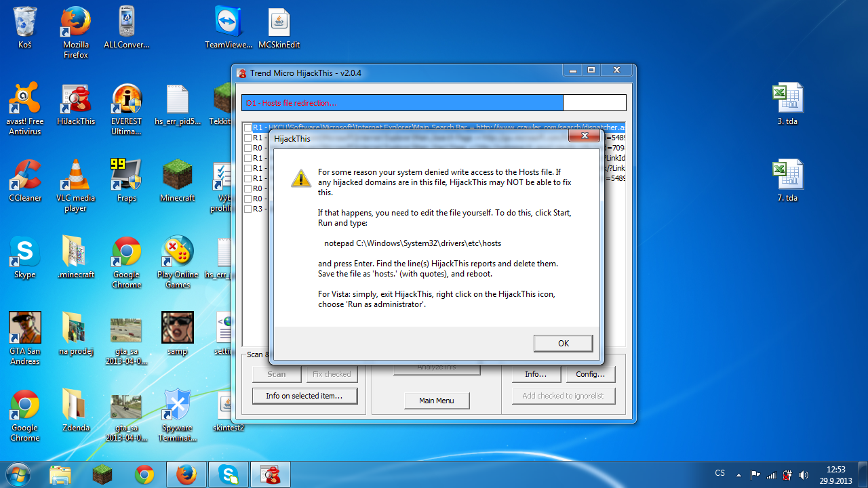Click the Add checked to ignorelist button
This screenshot has height=488, width=868.
[x=563, y=396]
